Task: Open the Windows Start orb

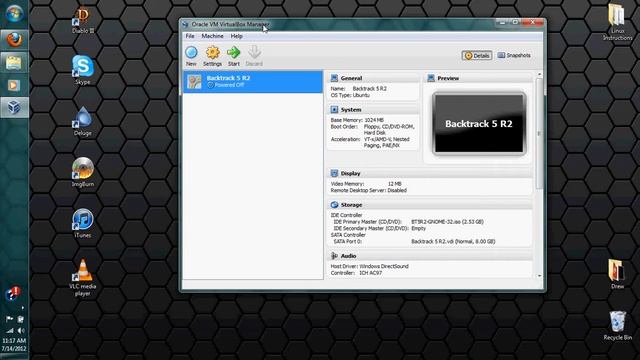Action: [14, 13]
